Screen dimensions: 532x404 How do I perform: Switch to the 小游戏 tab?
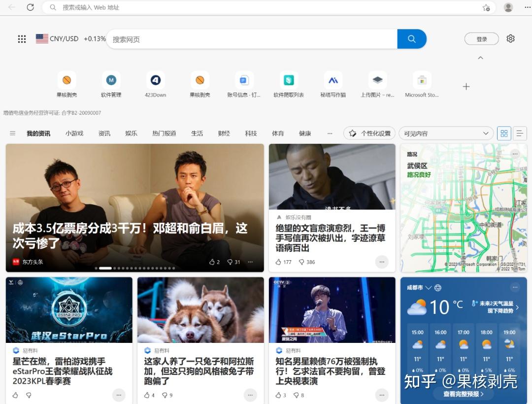click(x=74, y=133)
